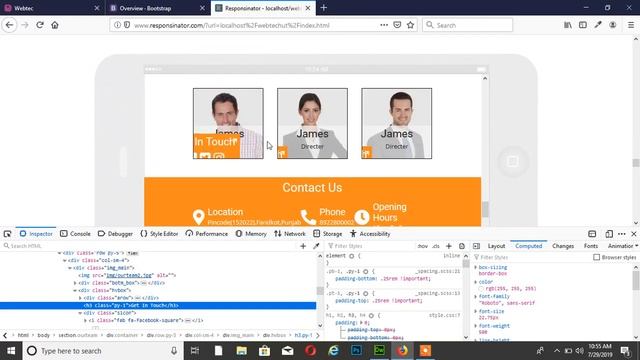Open the Library icon in Firefox toolbar
Viewport: 640px width, 360px height.
(x=568, y=25)
